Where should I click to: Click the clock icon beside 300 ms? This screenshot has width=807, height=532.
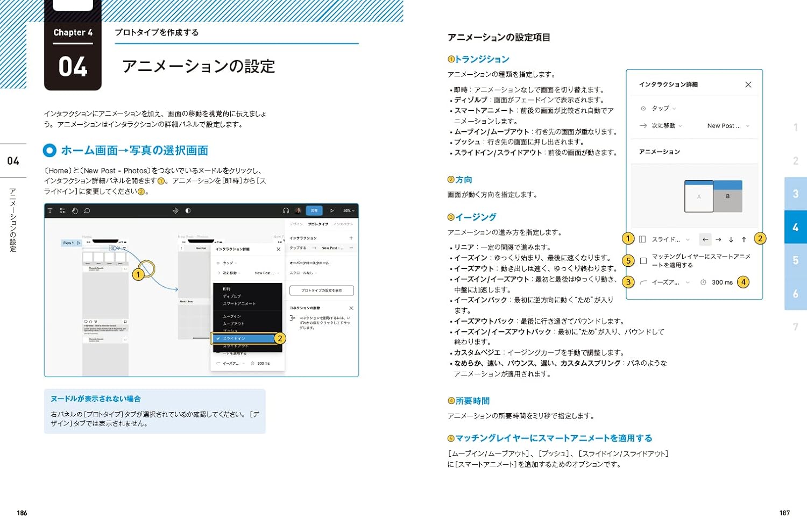pyautogui.click(x=704, y=282)
